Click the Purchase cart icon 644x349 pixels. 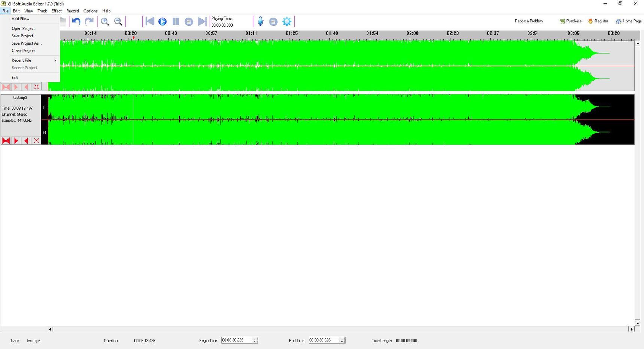pyautogui.click(x=562, y=21)
